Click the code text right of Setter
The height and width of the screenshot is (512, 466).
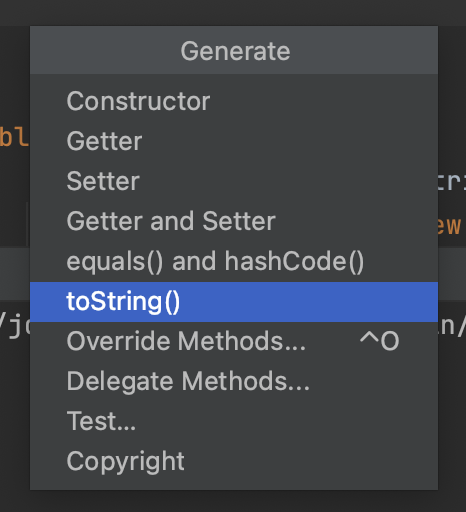coord(452,182)
